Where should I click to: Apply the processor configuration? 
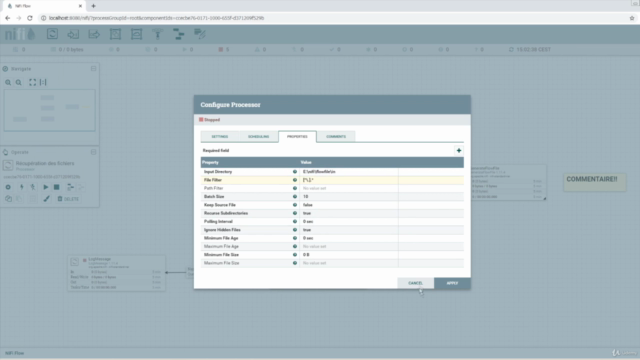point(452,283)
